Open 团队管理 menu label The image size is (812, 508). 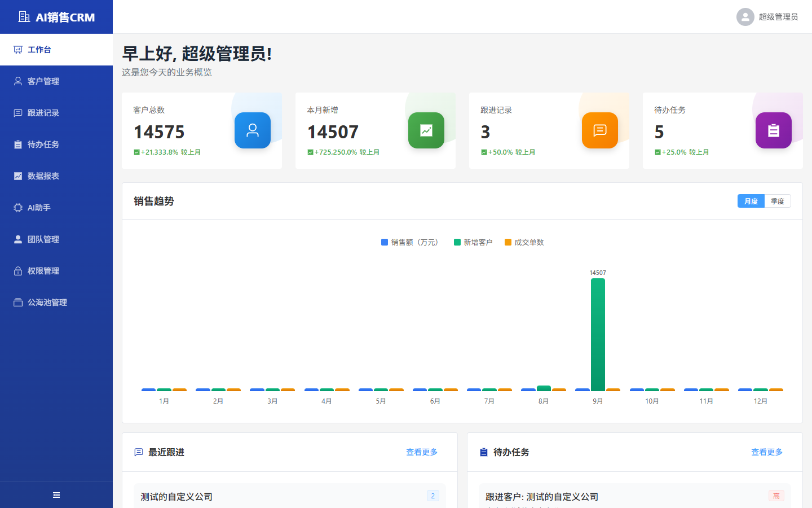click(43, 239)
